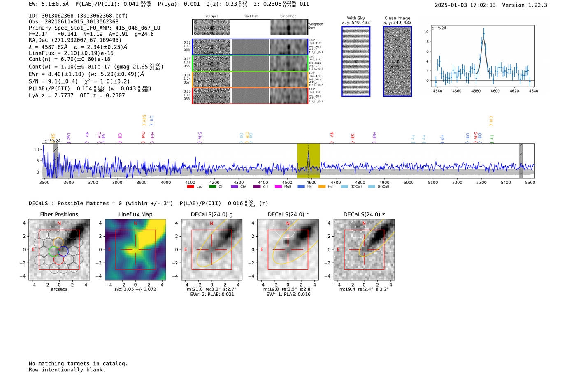Click the Gaussian emission line fit plot
This screenshot has width=576, height=392.
[x=482, y=57]
